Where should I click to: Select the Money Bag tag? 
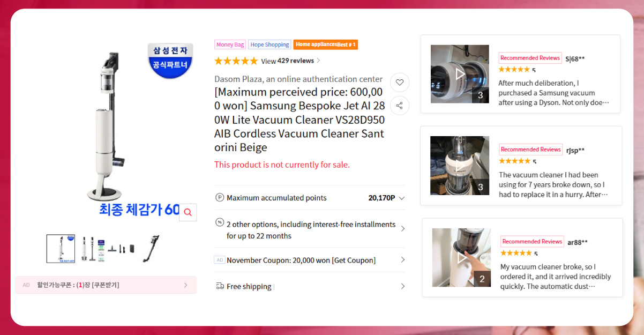pyautogui.click(x=230, y=44)
